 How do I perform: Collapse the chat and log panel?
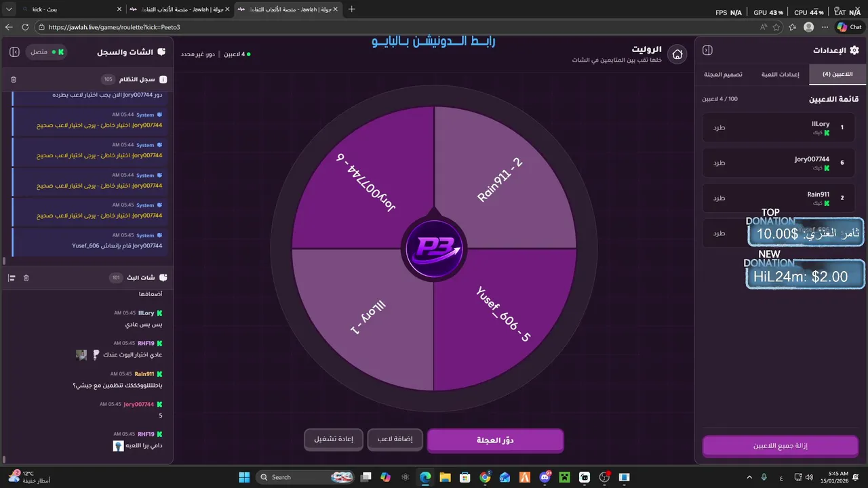click(x=14, y=52)
